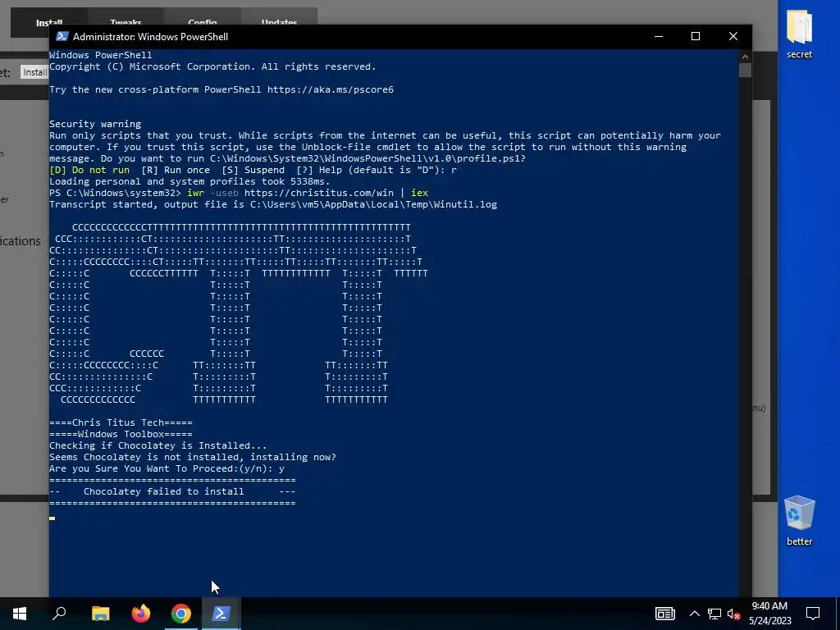This screenshot has width=840, height=630.
Task: Click the muted volume tray icon
Action: tap(734, 614)
